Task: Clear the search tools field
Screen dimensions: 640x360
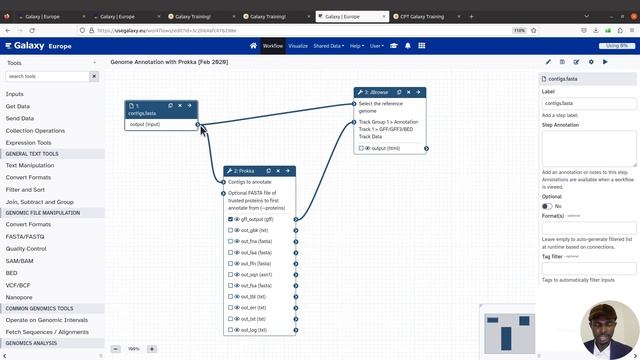Action: [94, 76]
